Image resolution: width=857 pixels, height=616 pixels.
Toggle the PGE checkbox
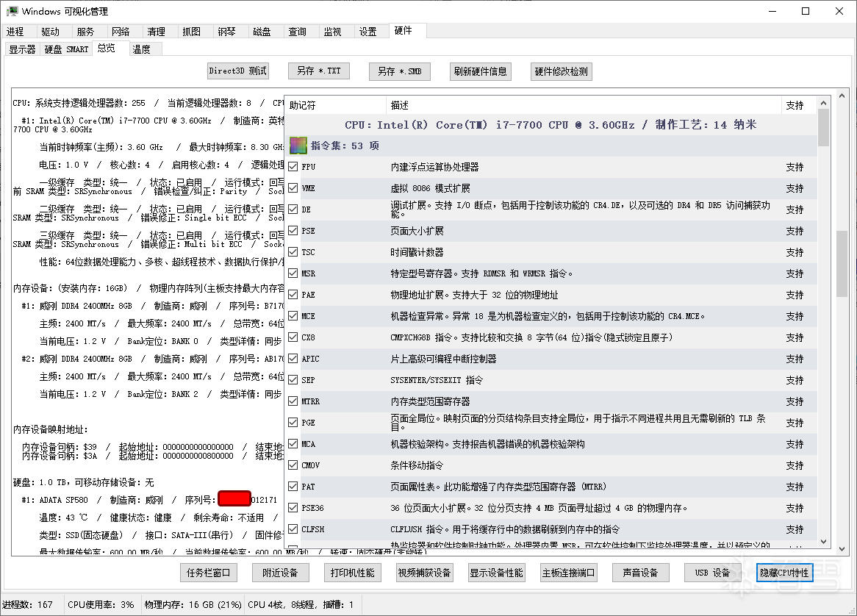coord(293,423)
